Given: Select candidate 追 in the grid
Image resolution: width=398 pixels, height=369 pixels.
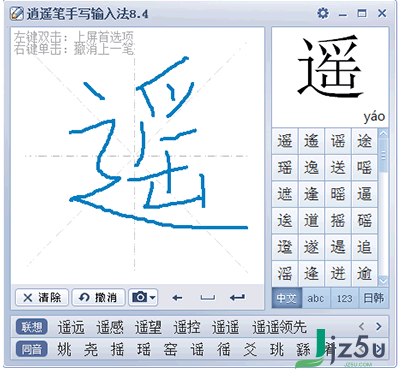Looking at the screenshot, I should 364,247.
